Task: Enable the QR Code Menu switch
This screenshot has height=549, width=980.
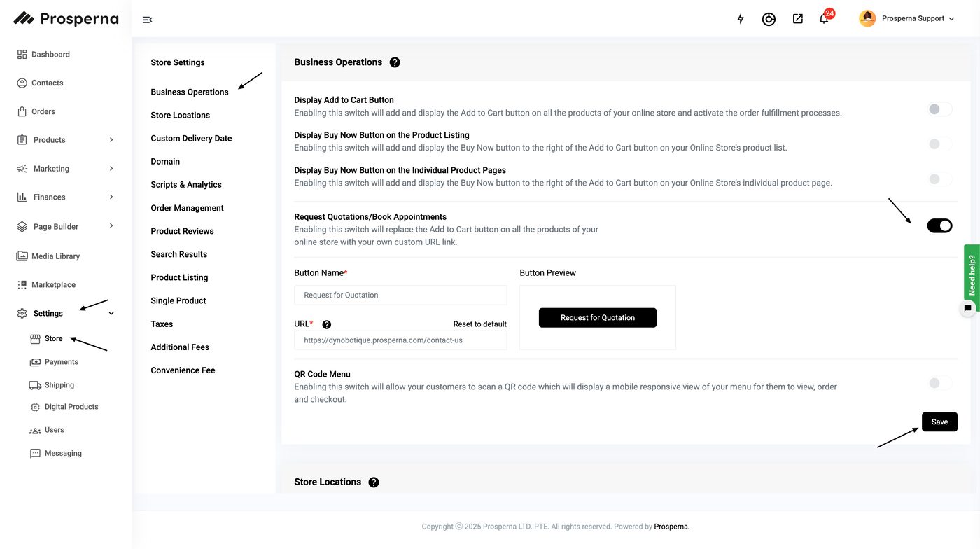Action: (939, 383)
